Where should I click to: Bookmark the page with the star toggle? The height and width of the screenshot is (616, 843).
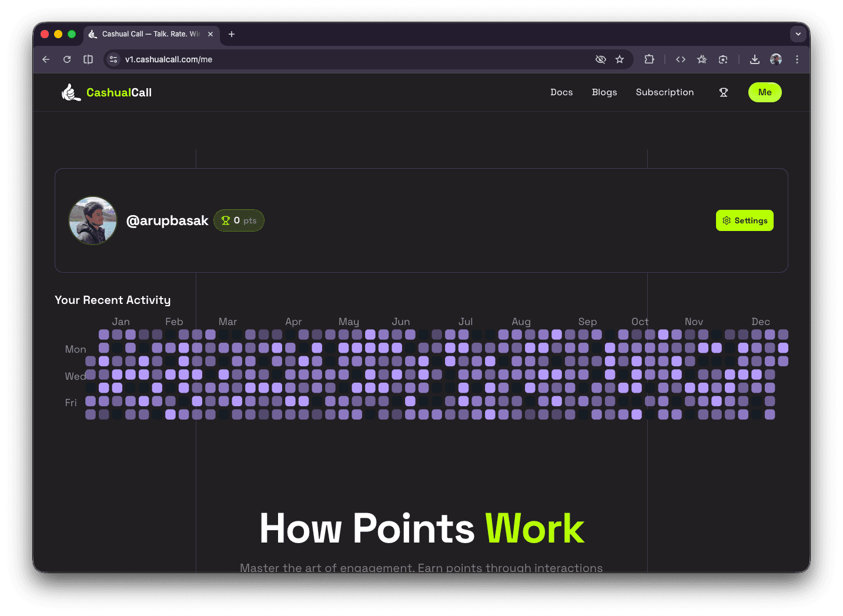click(x=620, y=59)
